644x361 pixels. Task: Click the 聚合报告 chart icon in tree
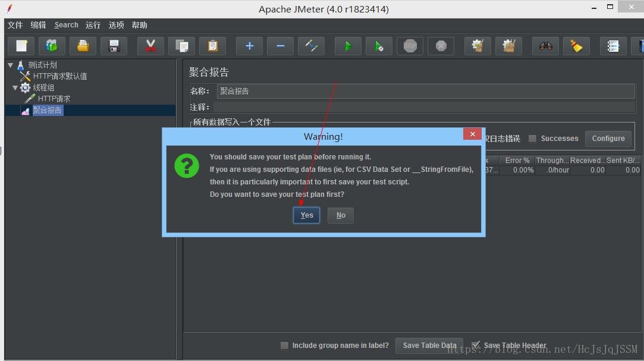(26, 110)
